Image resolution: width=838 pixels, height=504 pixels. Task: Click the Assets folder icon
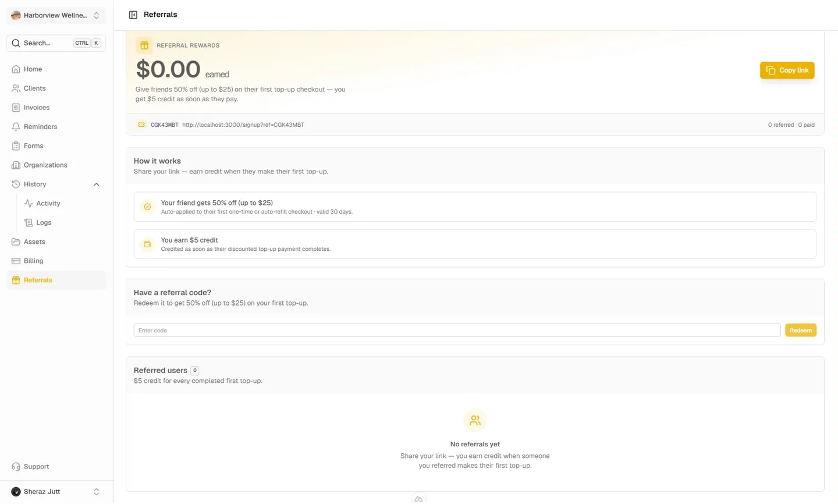click(16, 242)
